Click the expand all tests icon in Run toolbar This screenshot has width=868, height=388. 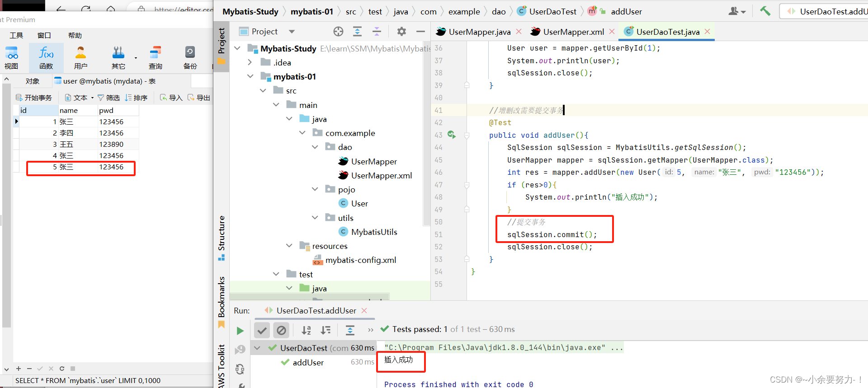tap(350, 330)
